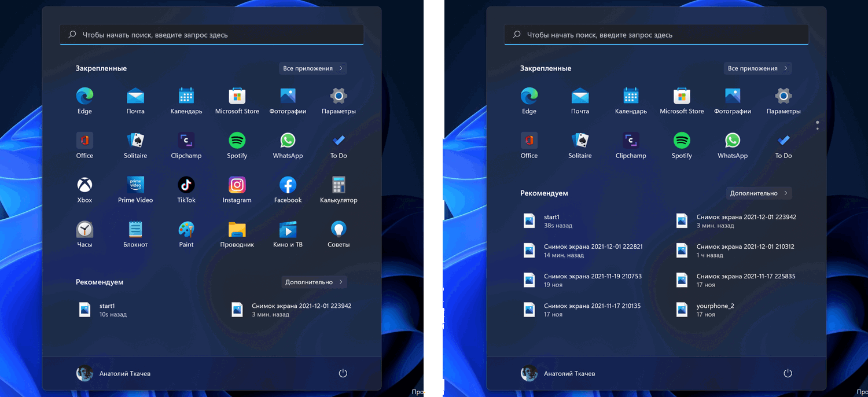Image resolution: width=868 pixels, height=397 pixels.
Task: Click the power button in the right Start menu
Action: click(788, 373)
